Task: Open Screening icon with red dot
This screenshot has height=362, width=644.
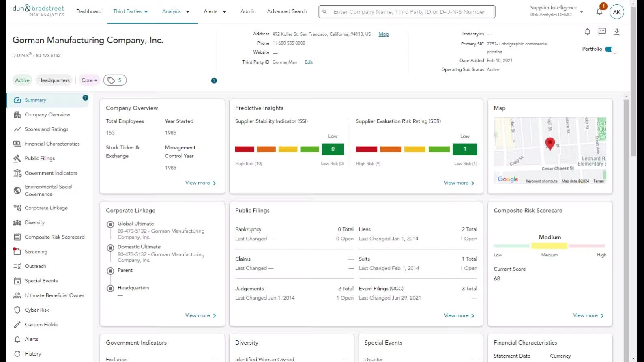Action: point(17,252)
